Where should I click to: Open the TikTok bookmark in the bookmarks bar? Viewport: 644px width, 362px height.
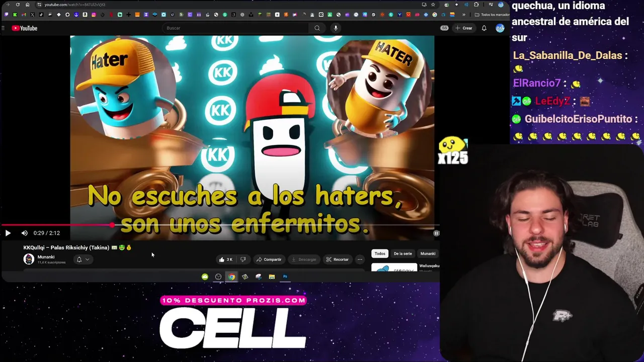[41, 15]
